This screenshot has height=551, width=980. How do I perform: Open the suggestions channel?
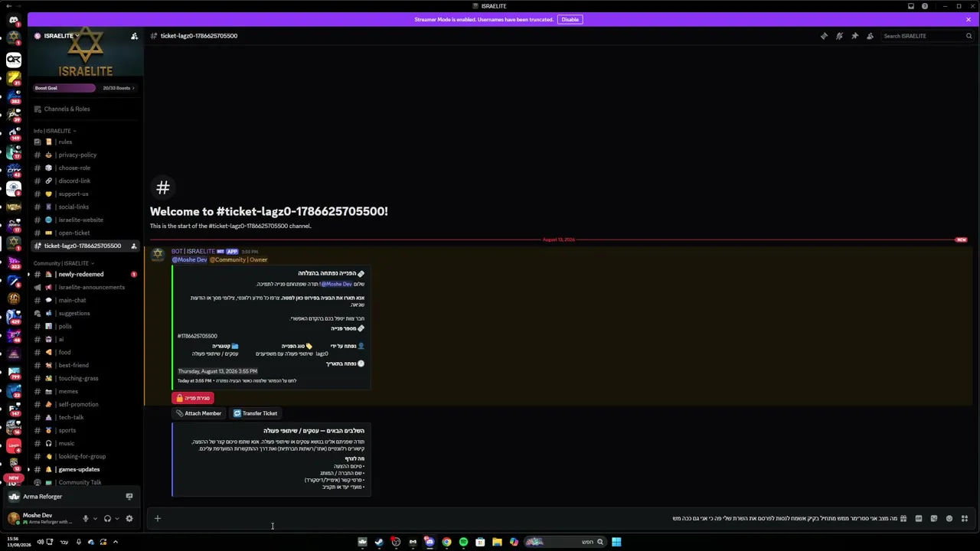coord(85,313)
